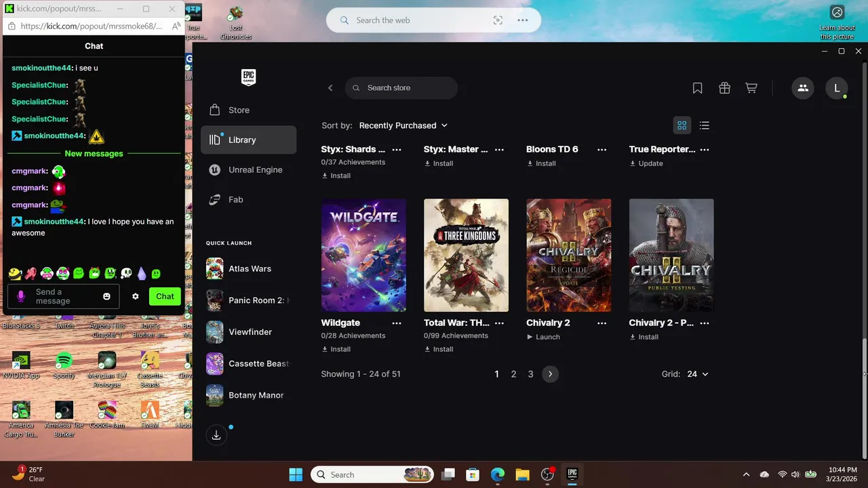Expand the Grid 24 count dropdown
The width and height of the screenshot is (868, 488).
click(x=697, y=374)
